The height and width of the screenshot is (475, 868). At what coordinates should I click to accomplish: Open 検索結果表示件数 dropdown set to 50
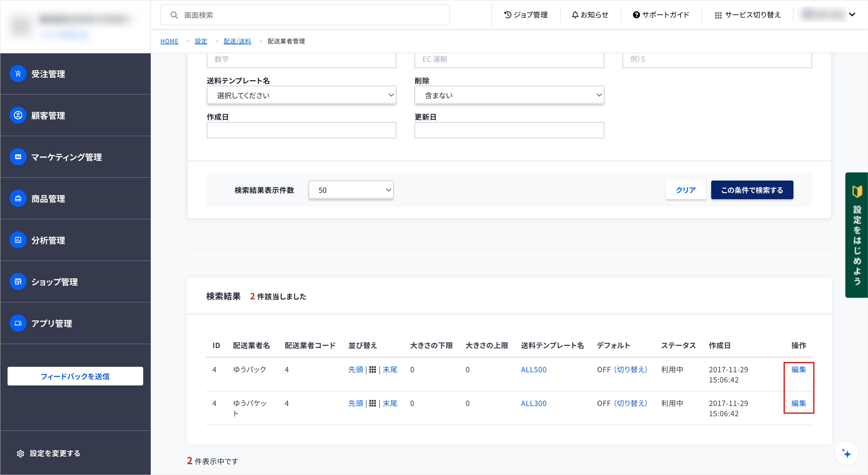pos(351,190)
